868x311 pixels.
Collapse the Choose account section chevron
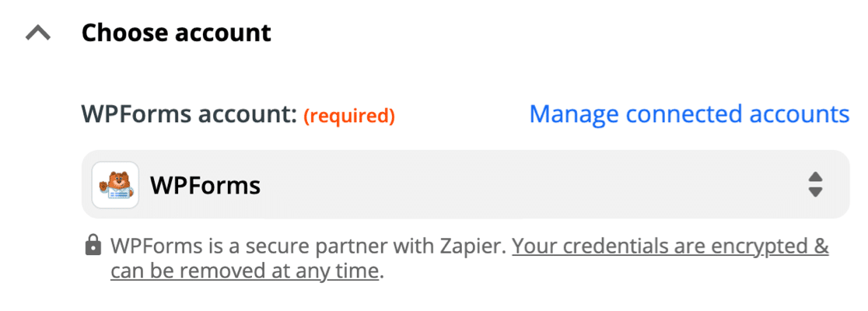[39, 34]
